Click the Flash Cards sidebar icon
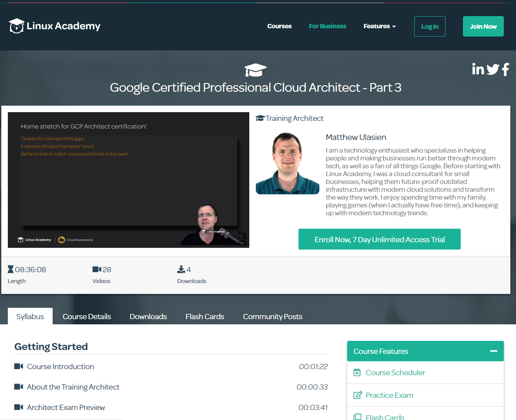 (x=357, y=417)
